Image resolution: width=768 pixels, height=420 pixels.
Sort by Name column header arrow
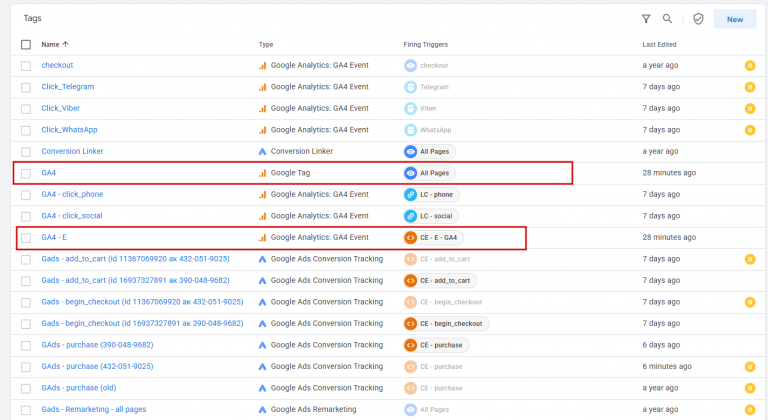[x=65, y=44]
